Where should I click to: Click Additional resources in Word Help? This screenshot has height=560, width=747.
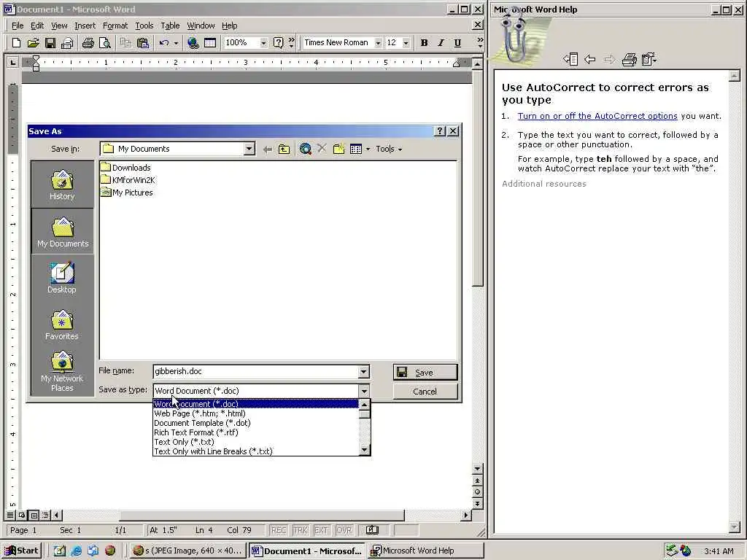pos(543,184)
